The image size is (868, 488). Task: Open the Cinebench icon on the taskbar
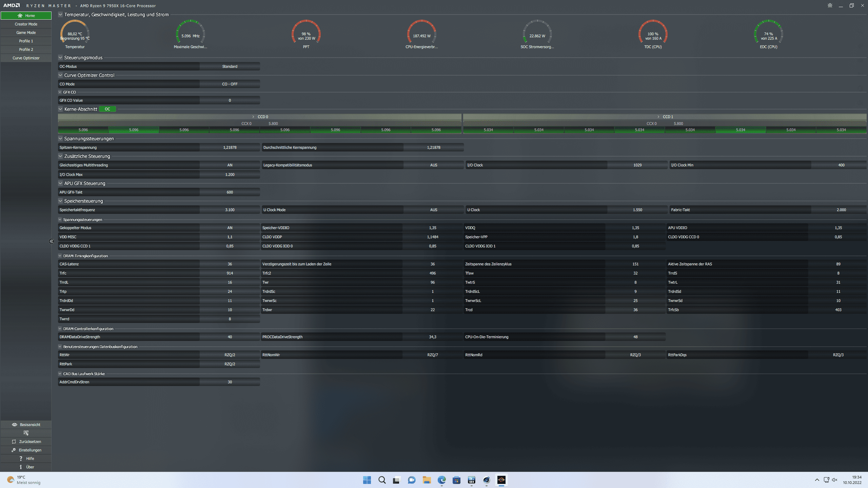pyautogui.click(x=486, y=480)
